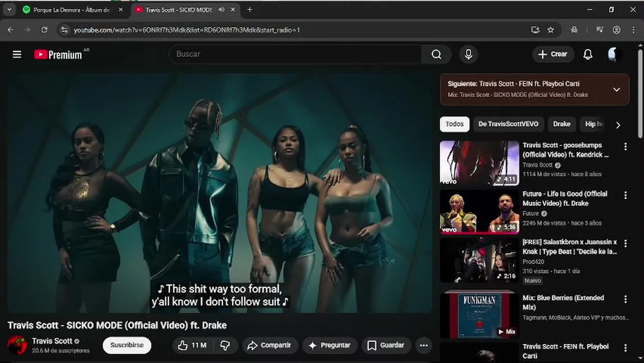Select the partially shown Hip hop chip
Image resolution: width=644 pixels, height=363 pixels.
click(x=593, y=124)
